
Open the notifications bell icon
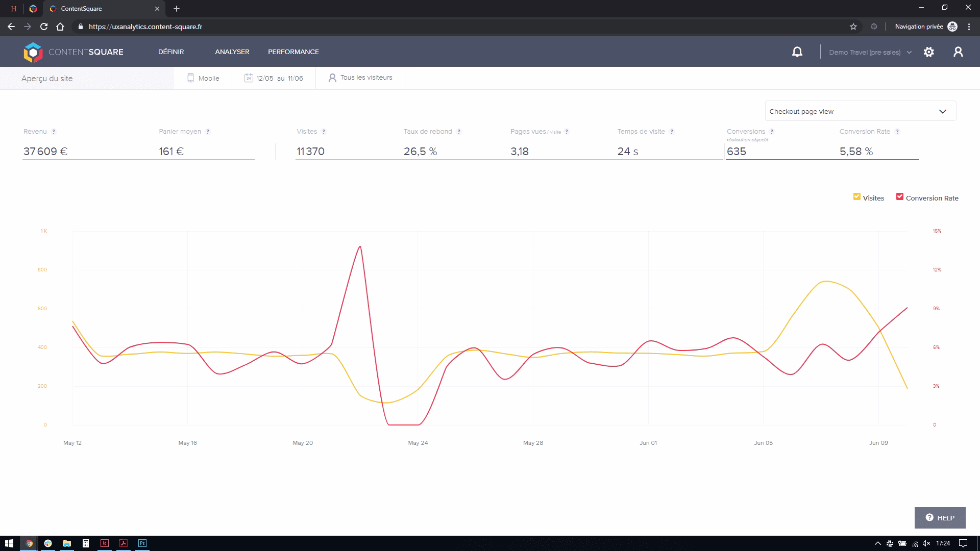797,52
